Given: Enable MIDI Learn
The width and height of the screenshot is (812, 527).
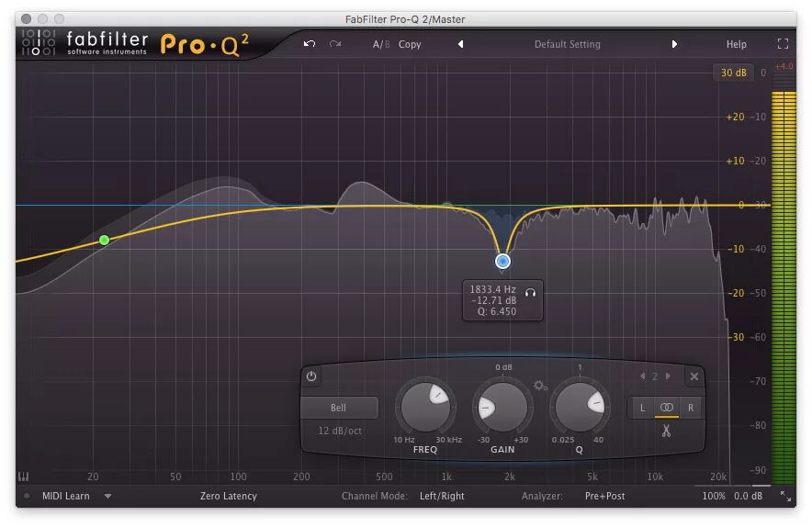Looking at the screenshot, I should [66, 496].
